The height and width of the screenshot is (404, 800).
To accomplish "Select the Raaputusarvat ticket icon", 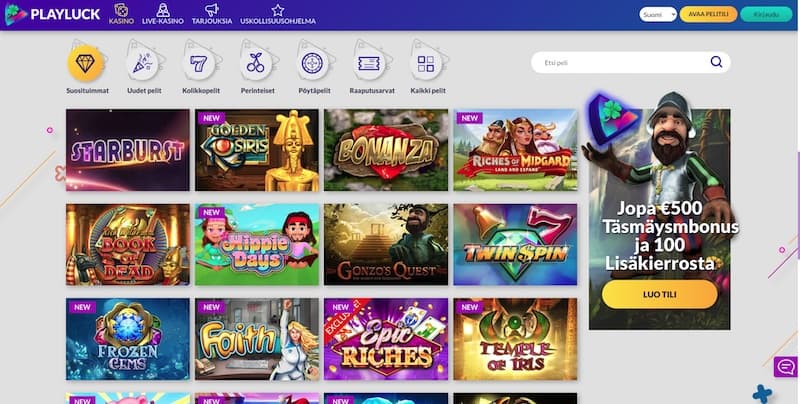I will pos(370,63).
